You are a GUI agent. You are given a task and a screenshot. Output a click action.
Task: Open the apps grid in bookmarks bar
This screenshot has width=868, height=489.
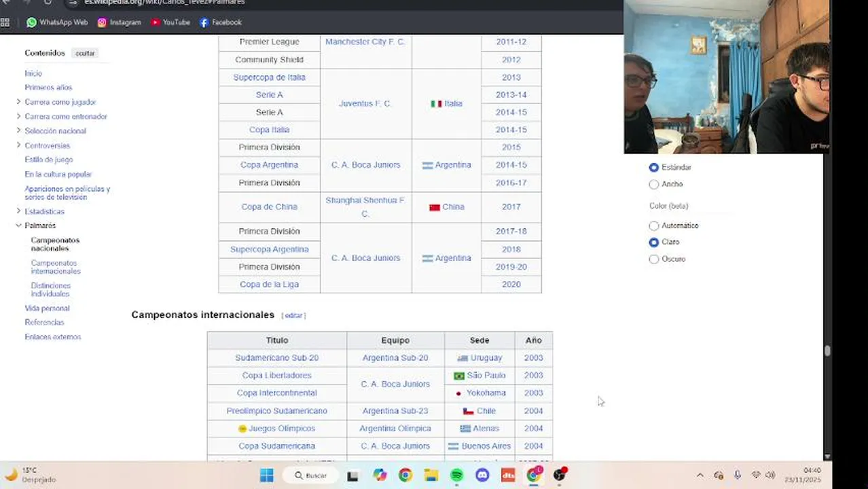(x=5, y=22)
